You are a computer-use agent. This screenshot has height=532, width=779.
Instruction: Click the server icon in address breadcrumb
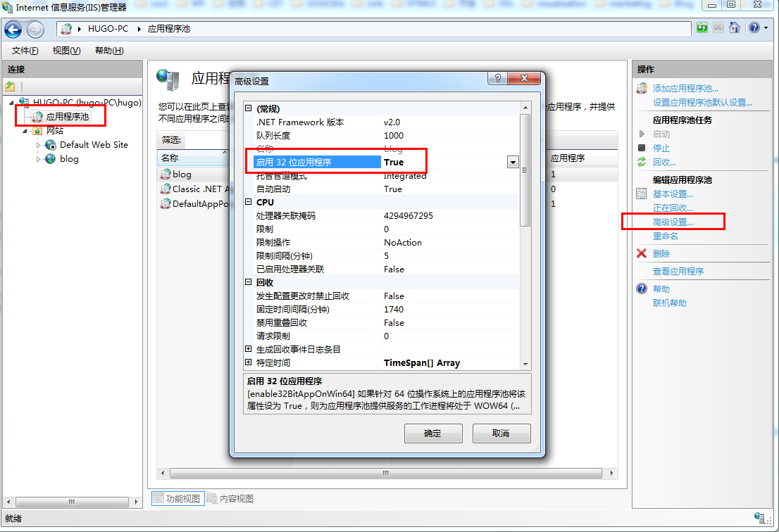tap(66, 29)
